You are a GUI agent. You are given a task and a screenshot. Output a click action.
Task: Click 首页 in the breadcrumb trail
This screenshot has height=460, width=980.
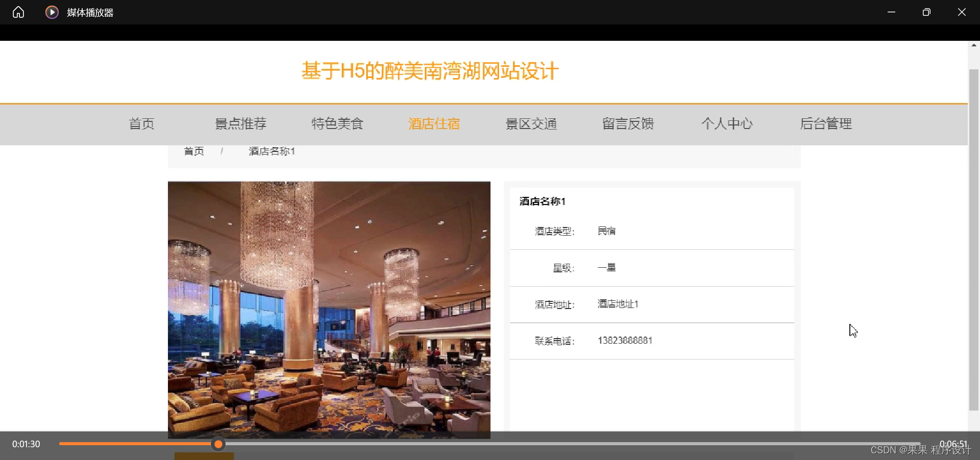point(193,151)
